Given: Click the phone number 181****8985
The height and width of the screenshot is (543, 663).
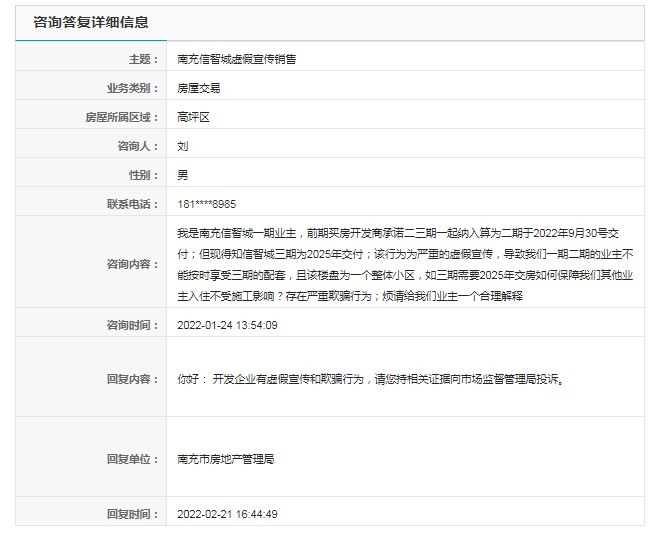Looking at the screenshot, I should 207,204.
